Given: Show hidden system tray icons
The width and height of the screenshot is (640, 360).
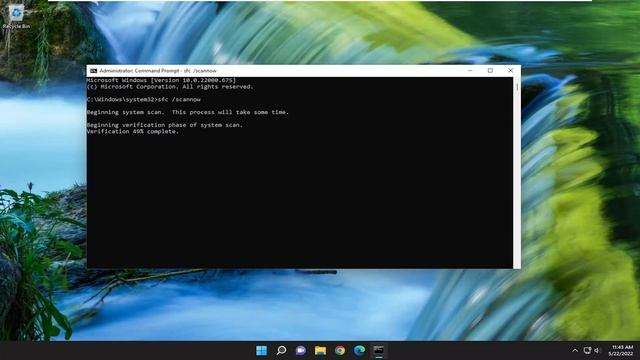Looking at the screenshot, I should (x=575, y=350).
